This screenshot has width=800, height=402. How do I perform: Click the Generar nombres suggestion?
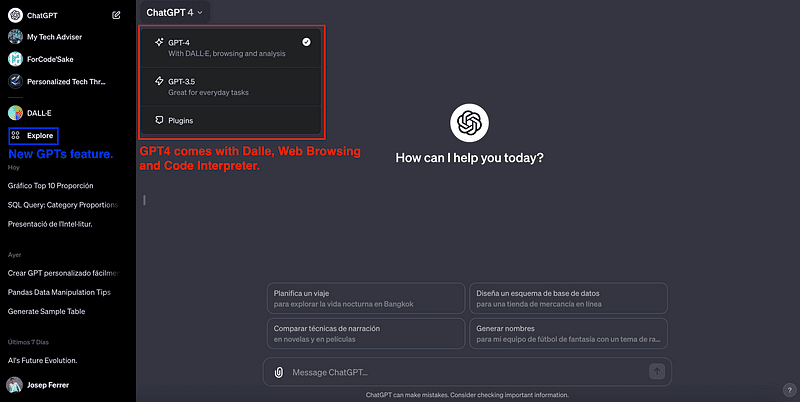coord(568,334)
